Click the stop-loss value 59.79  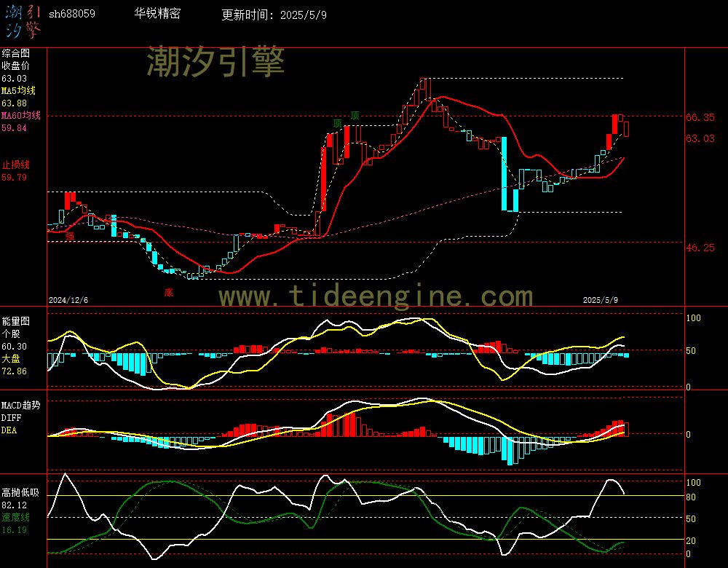[15, 177]
